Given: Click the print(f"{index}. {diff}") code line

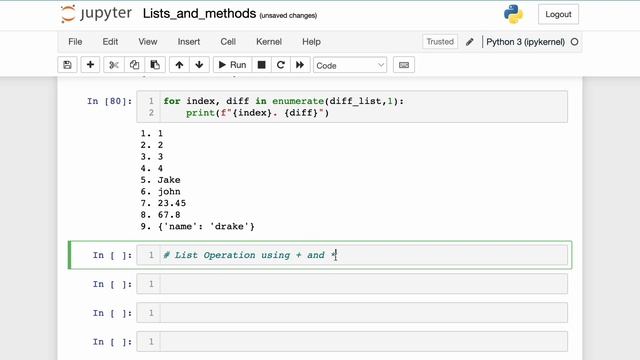Looking at the screenshot, I should coord(257,113).
